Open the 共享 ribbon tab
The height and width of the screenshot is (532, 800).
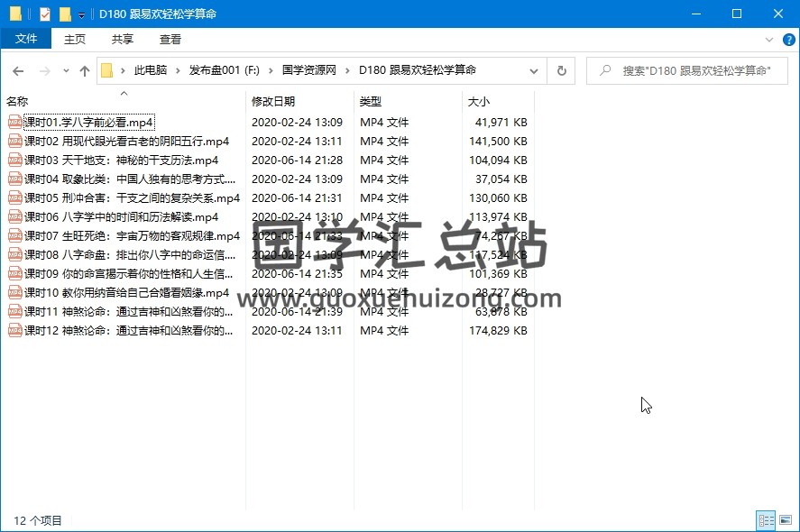(x=123, y=40)
